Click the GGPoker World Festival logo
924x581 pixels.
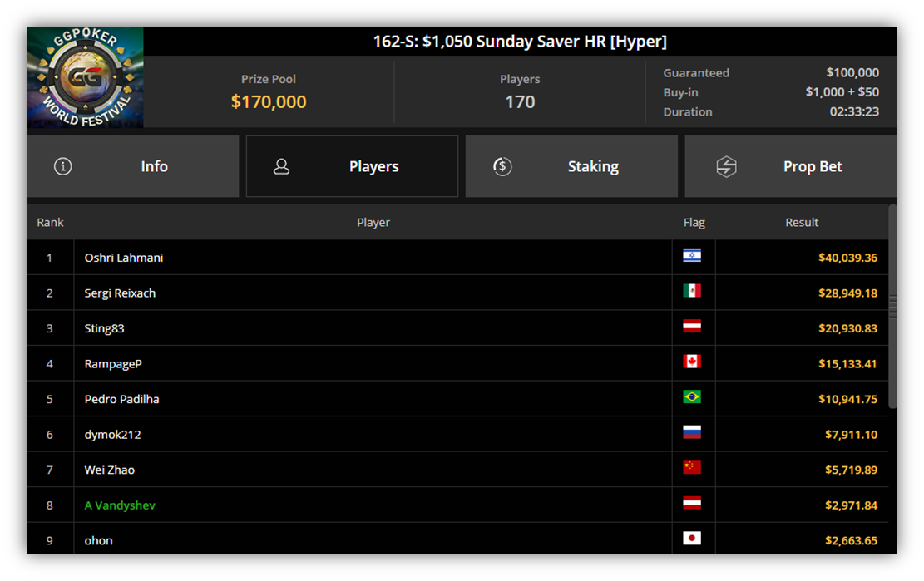click(85, 77)
